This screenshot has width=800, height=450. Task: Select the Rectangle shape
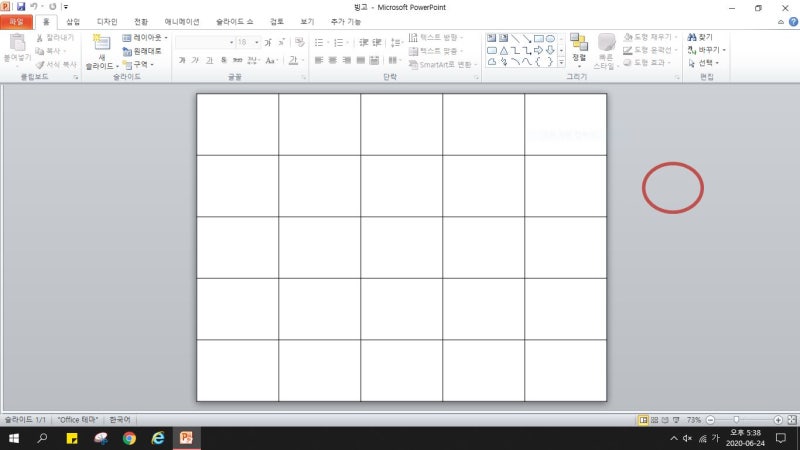click(539, 39)
